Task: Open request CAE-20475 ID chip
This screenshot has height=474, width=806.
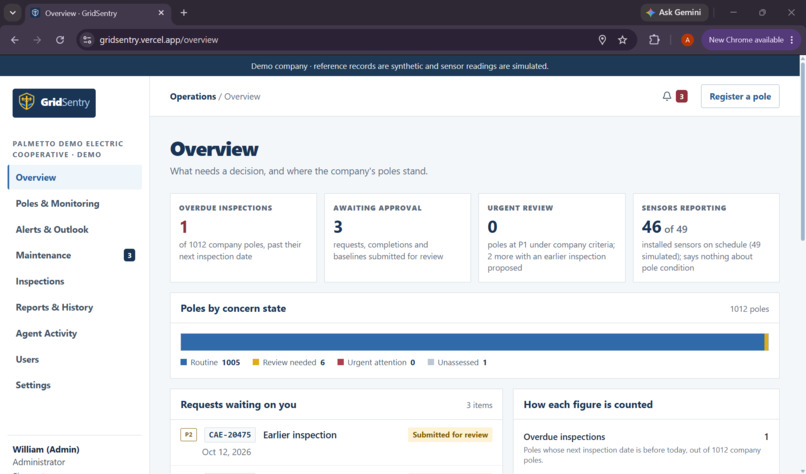Action: (x=230, y=434)
